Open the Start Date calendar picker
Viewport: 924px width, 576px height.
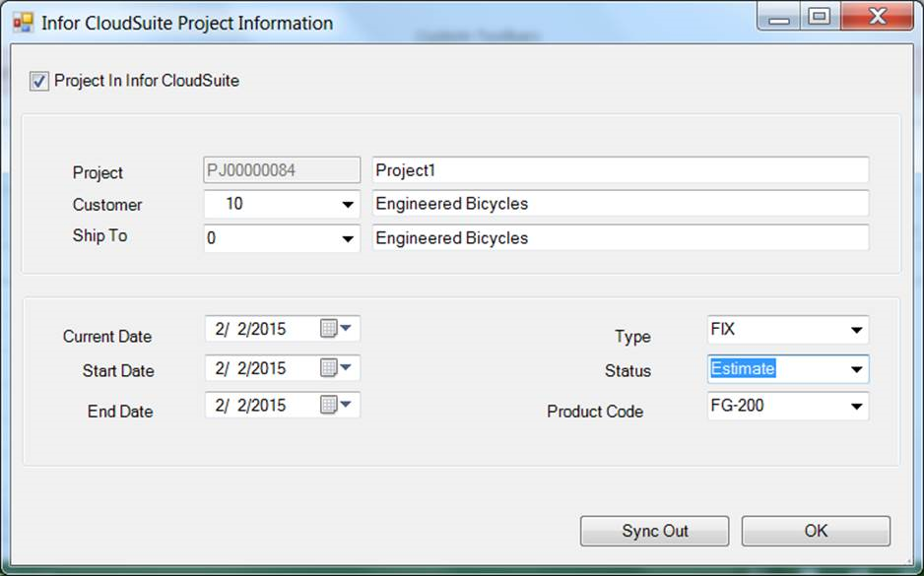[x=336, y=368]
